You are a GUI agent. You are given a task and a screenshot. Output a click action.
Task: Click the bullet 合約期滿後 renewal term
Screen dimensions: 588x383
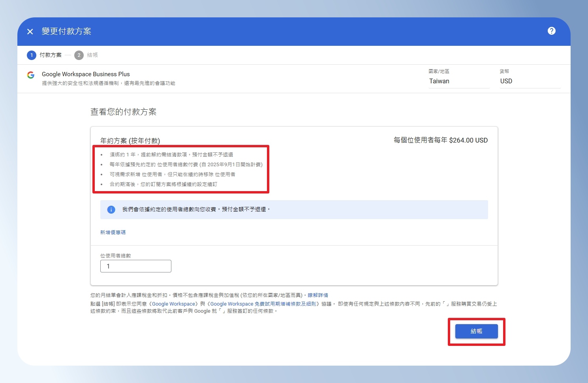(163, 184)
